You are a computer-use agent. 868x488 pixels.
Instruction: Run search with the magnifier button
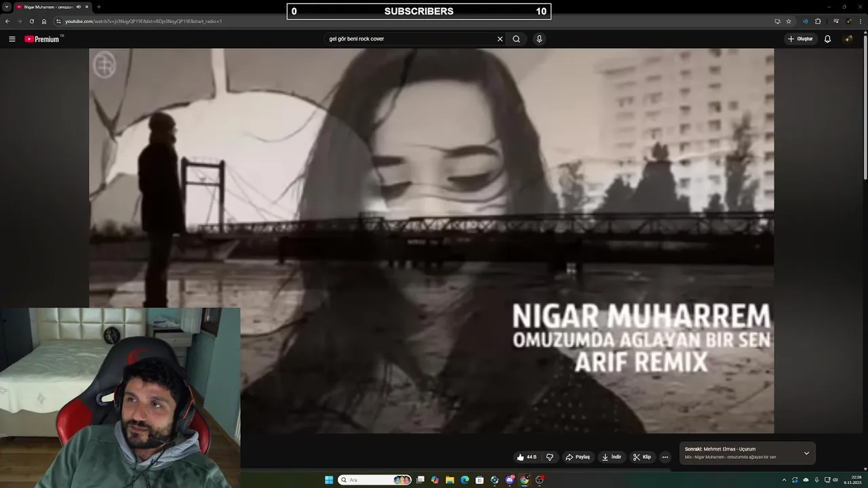[x=516, y=39]
